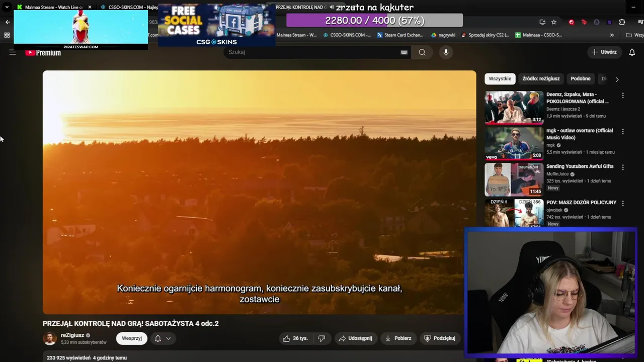Open Sprzedaj skiny CS2 bookmark

[x=486, y=35]
